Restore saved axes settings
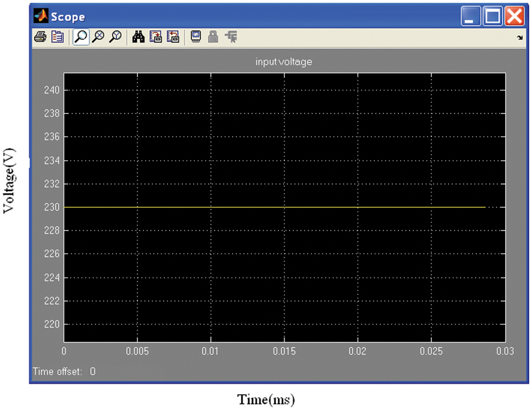 tap(173, 38)
